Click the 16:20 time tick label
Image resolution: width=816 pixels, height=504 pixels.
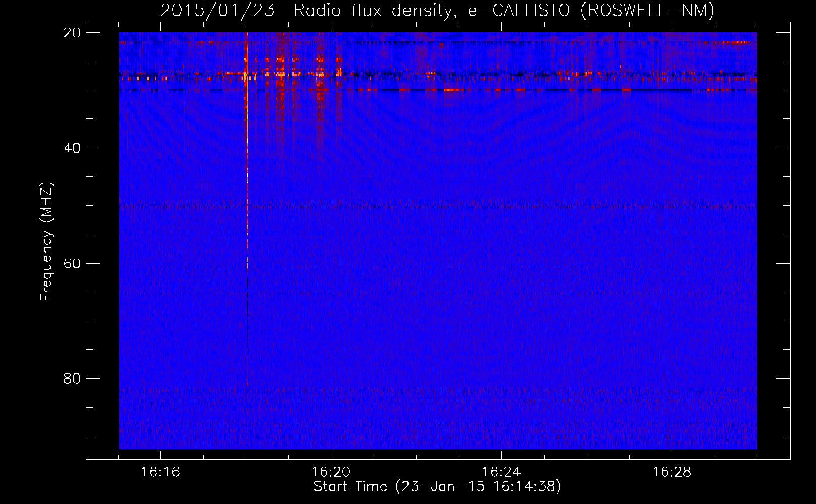331,472
